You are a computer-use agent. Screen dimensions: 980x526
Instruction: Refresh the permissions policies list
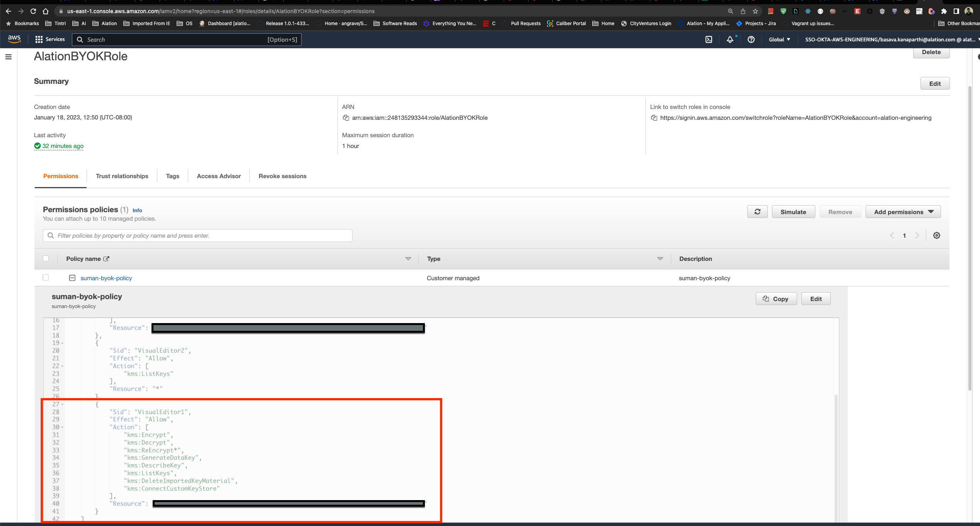pos(758,212)
